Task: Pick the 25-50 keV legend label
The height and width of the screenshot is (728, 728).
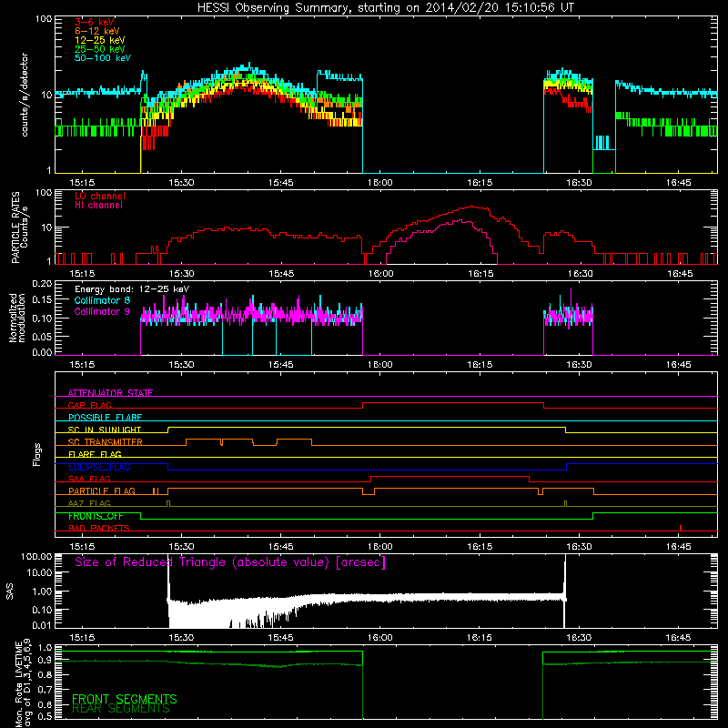Action: pyautogui.click(x=100, y=49)
